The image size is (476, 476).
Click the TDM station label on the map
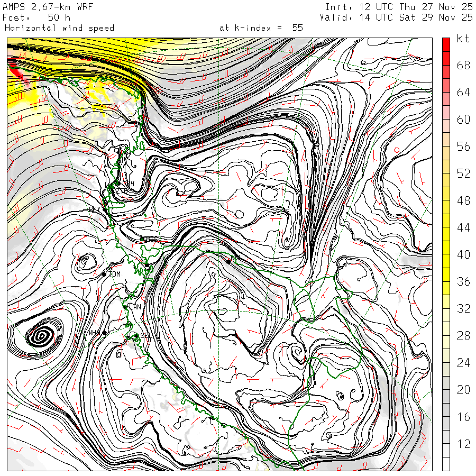coord(115,274)
